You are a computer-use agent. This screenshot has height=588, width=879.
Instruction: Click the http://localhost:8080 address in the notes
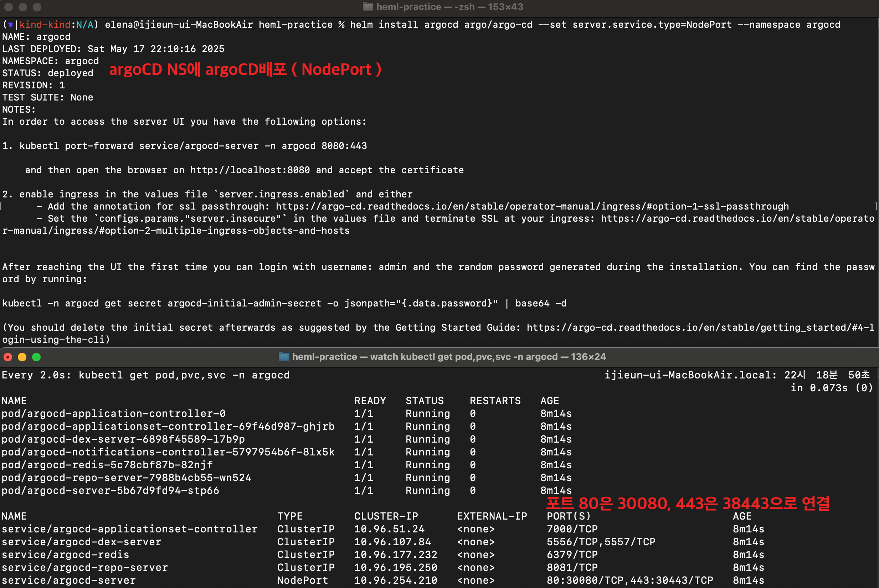(x=250, y=170)
